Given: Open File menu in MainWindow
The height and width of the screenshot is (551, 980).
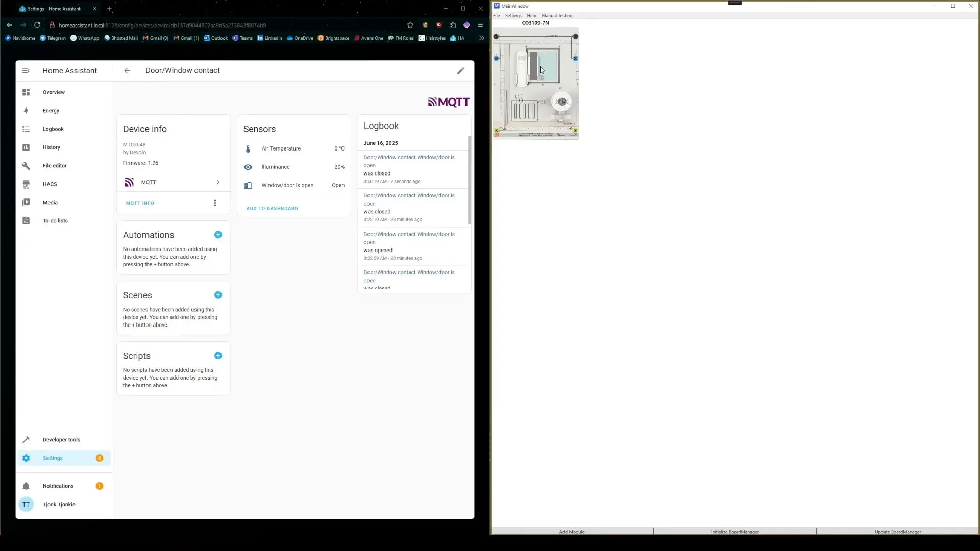Looking at the screenshot, I should [497, 16].
